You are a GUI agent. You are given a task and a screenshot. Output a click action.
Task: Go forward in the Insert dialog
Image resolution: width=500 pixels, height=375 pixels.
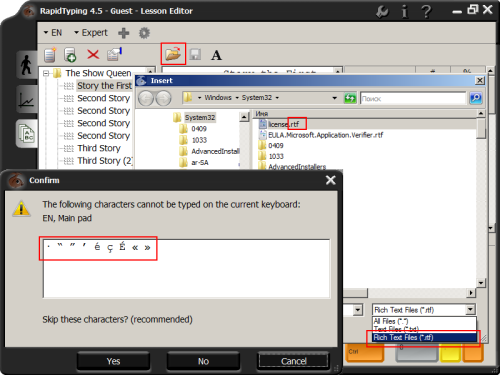point(163,98)
